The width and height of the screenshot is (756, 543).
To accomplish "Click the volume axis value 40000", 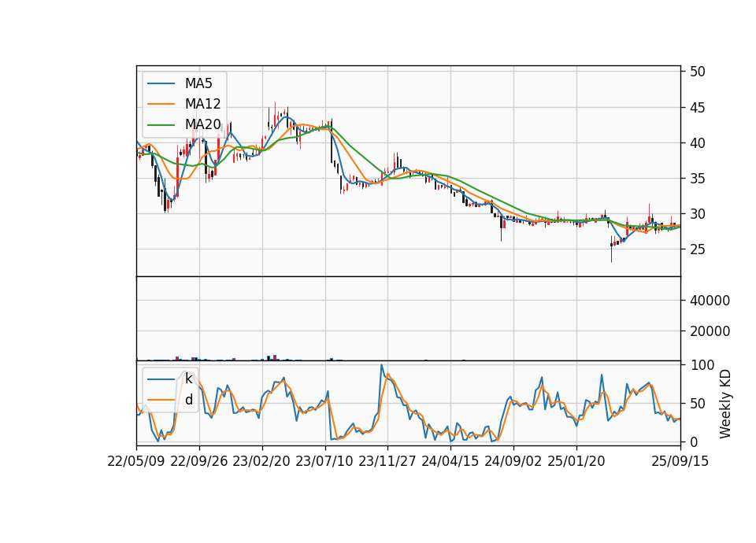I will [x=710, y=301].
